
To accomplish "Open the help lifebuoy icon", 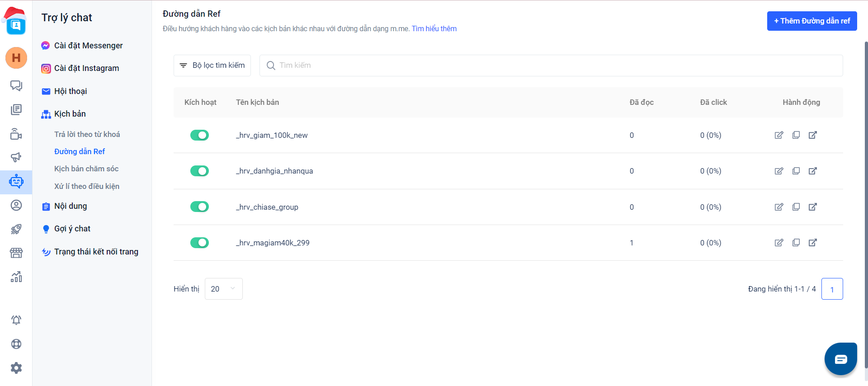I will 16,344.
